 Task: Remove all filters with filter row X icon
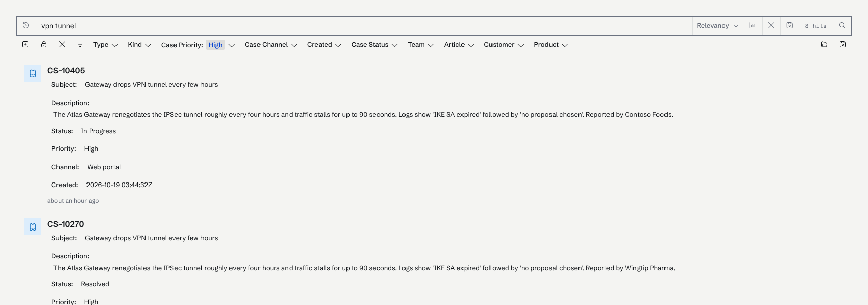click(62, 44)
